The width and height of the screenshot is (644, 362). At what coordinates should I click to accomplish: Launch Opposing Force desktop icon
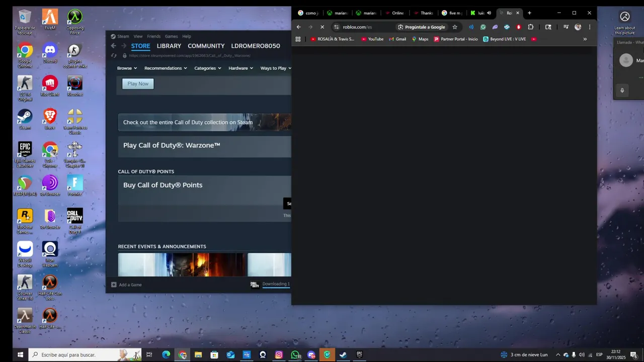point(74,22)
